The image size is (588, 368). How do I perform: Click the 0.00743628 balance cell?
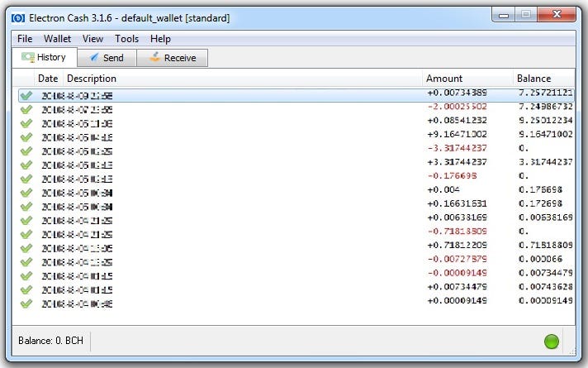pyautogui.click(x=546, y=287)
